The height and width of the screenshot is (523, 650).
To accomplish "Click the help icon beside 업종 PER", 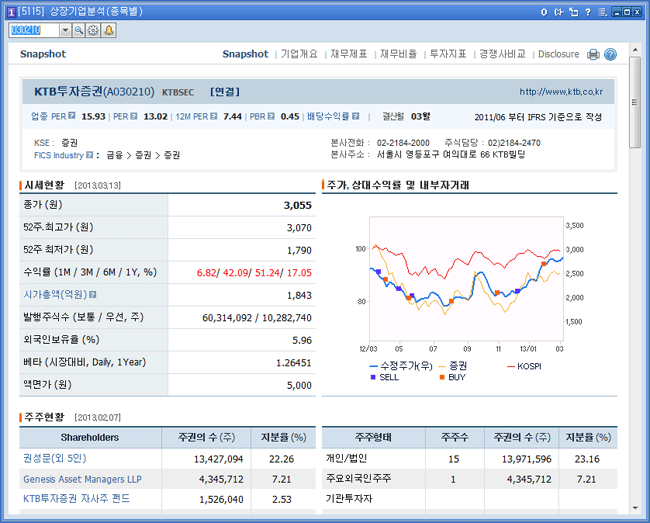I will (72, 116).
